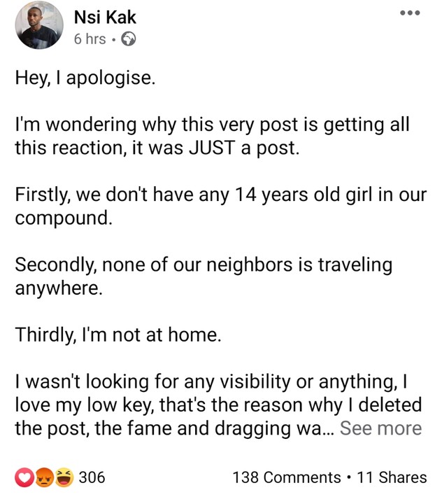Click the laughing haha reaction icon

coord(63,478)
